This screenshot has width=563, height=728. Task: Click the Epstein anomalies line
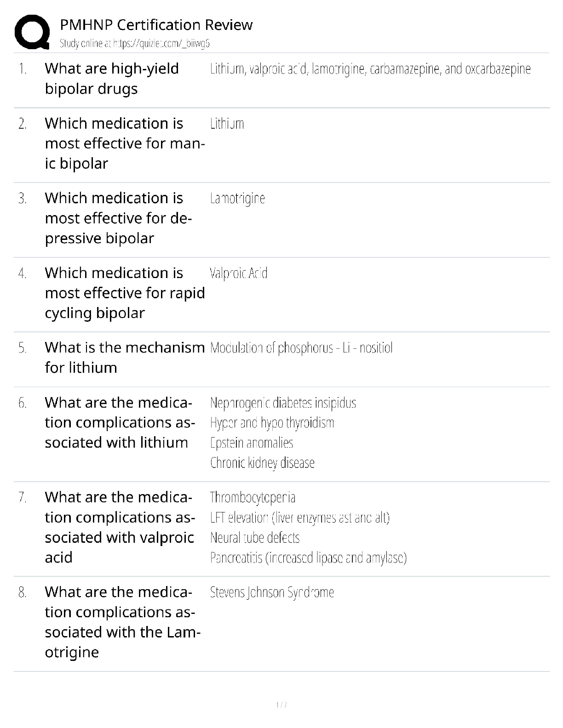(x=252, y=443)
